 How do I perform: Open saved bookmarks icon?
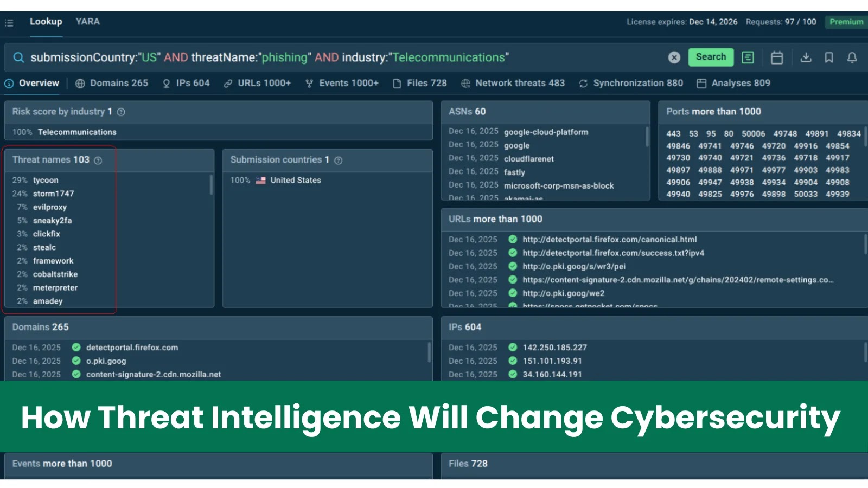[829, 57]
